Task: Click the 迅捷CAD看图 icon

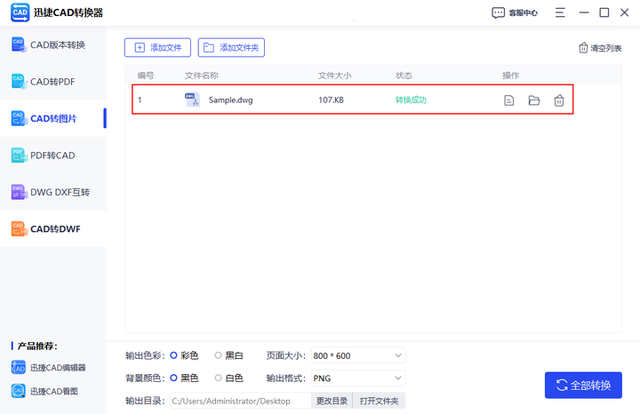Action: coord(18,391)
